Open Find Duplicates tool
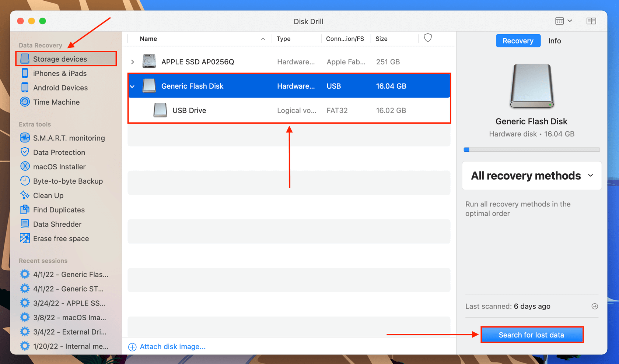The width and height of the screenshot is (619, 364). (x=52, y=210)
